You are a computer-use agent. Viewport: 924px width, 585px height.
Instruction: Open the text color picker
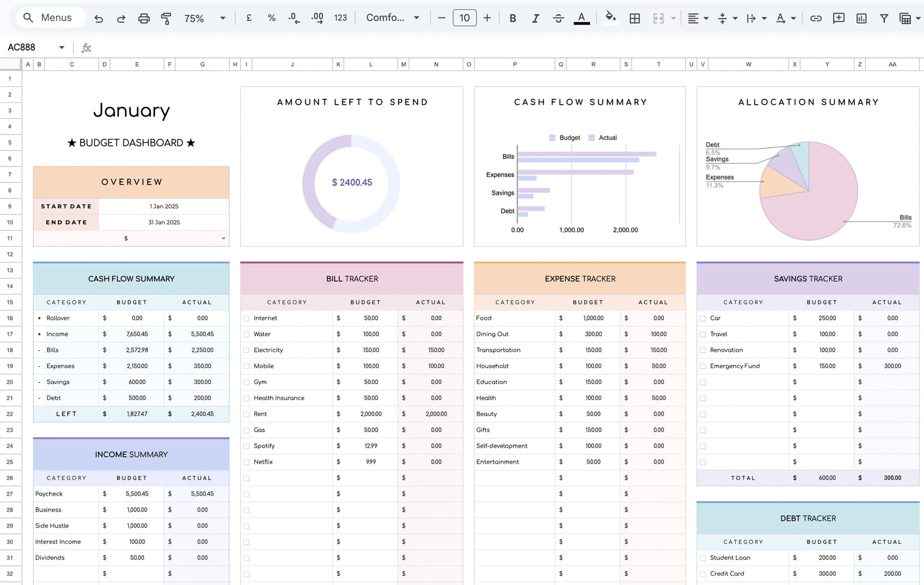coord(582,18)
